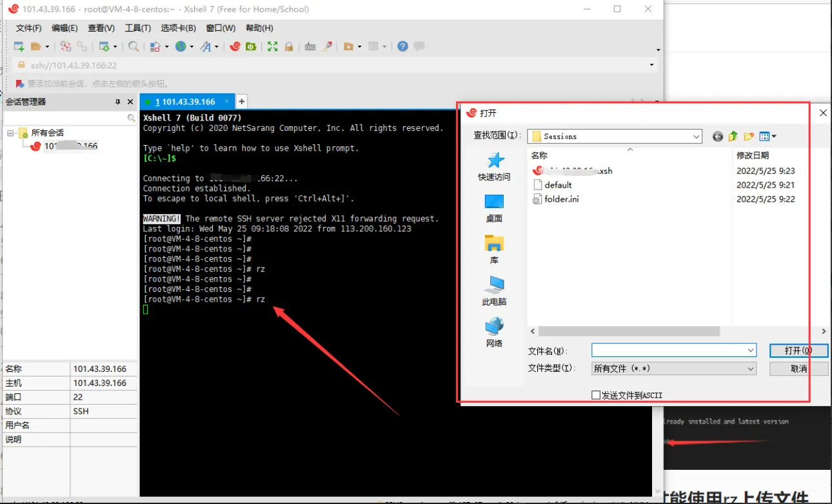
Task: Click the 文件名 filename input field
Action: click(x=673, y=350)
